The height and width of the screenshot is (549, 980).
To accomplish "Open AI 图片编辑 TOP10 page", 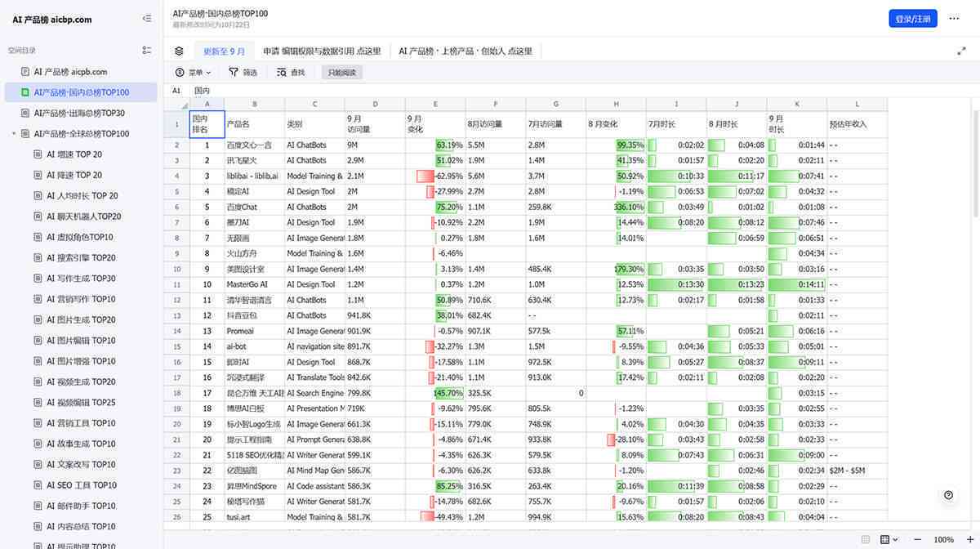I will 81,341.
